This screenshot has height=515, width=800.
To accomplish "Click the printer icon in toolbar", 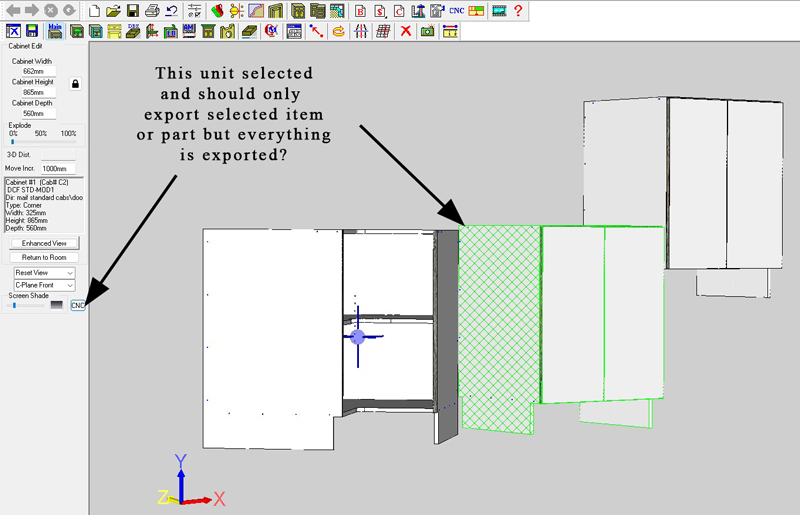I will click(152, 10).
